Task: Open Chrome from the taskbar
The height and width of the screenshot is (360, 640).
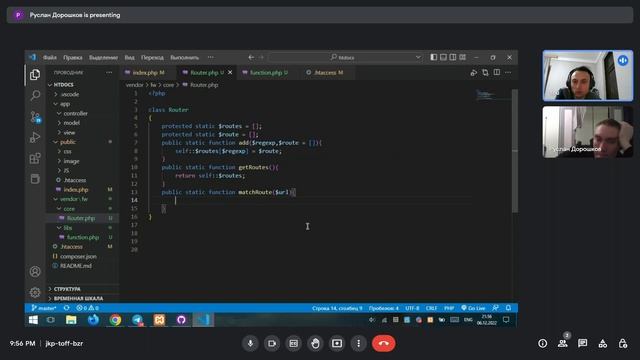Action: (x=116, y=320)
